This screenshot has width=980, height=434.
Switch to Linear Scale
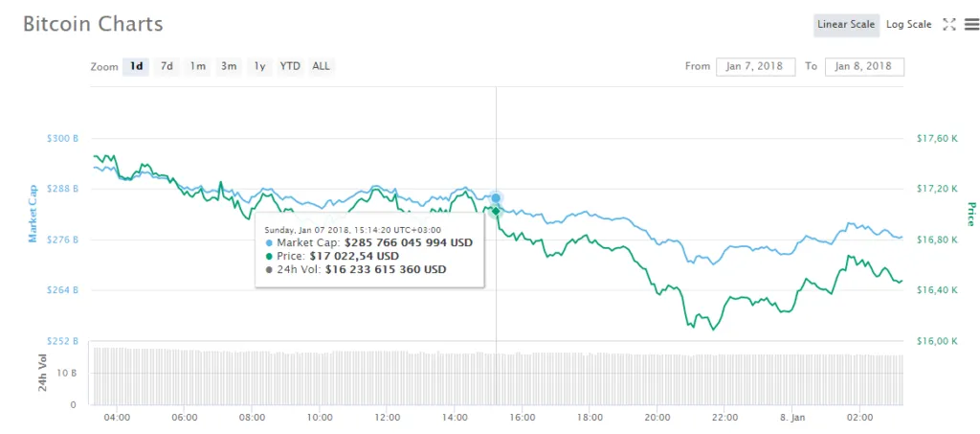click(x=846, y=24)
